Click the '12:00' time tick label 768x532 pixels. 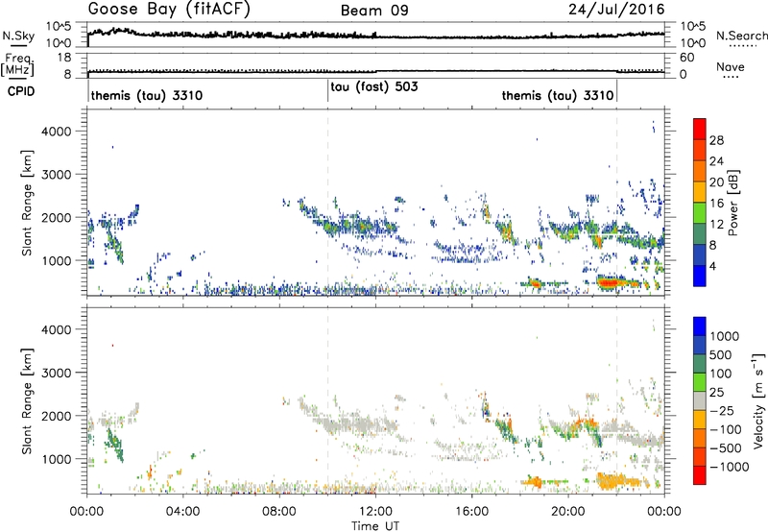click(375, 512)
